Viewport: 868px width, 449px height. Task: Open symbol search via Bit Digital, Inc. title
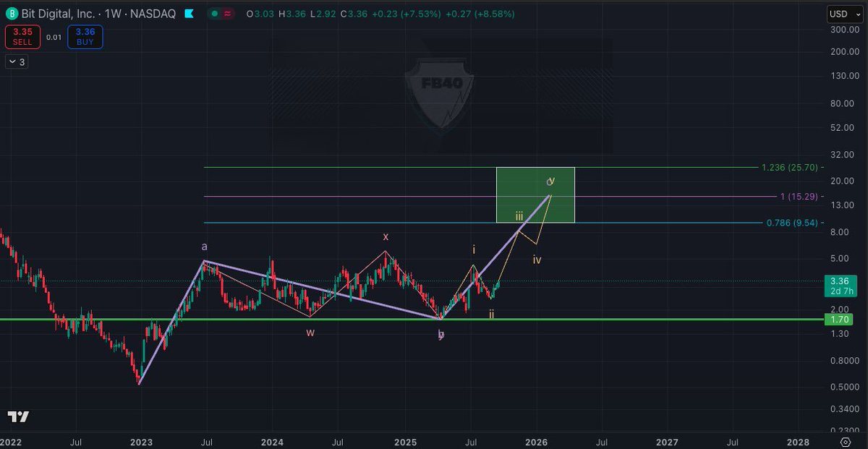tap(59, 14)
